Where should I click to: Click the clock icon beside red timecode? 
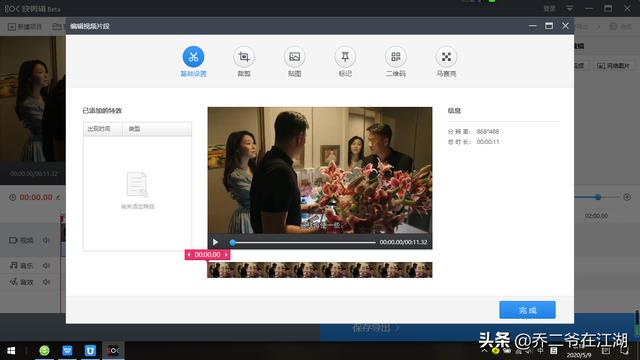click(x=13, y=198)
